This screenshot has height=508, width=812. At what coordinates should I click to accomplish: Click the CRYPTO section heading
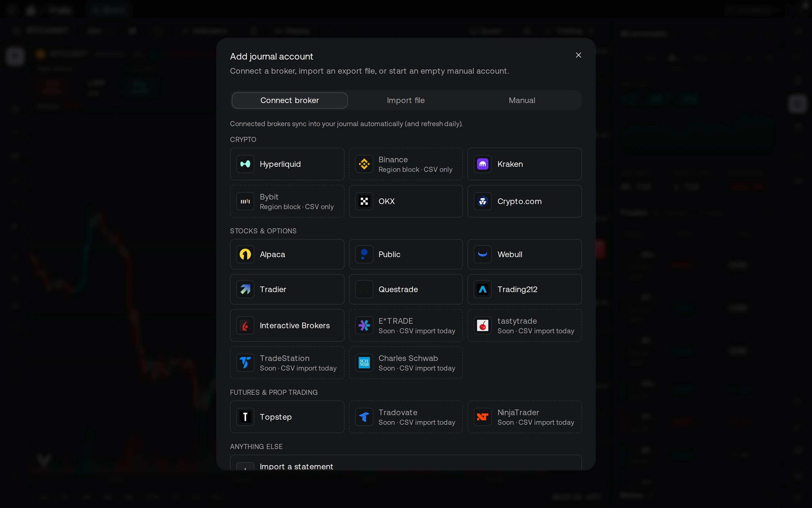[243, 139]
